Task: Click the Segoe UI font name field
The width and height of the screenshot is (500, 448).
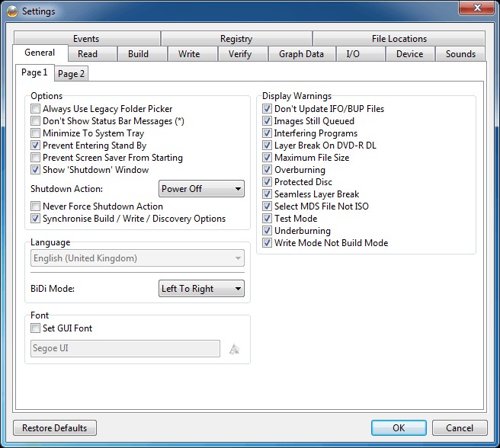Action: (x=126, y=348)
